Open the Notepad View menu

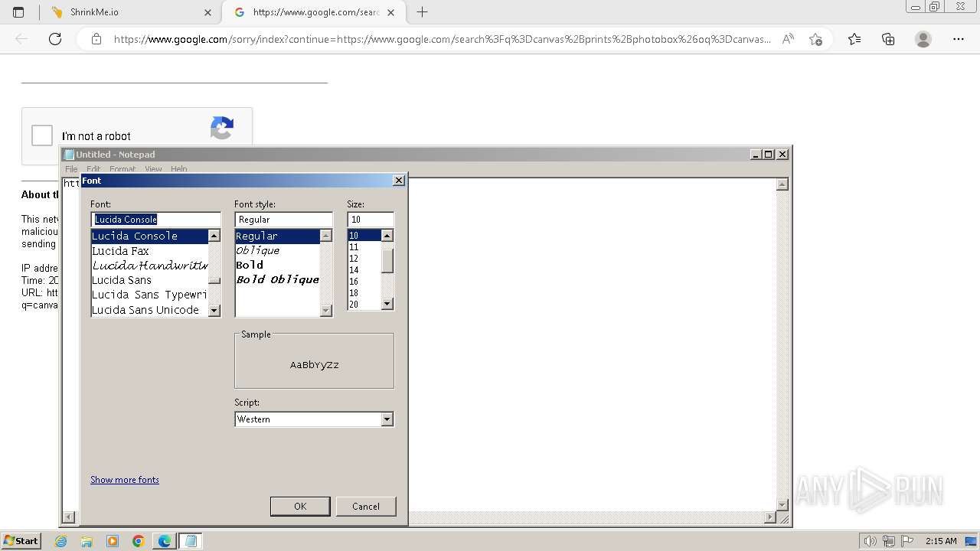[x=153, y=169]
